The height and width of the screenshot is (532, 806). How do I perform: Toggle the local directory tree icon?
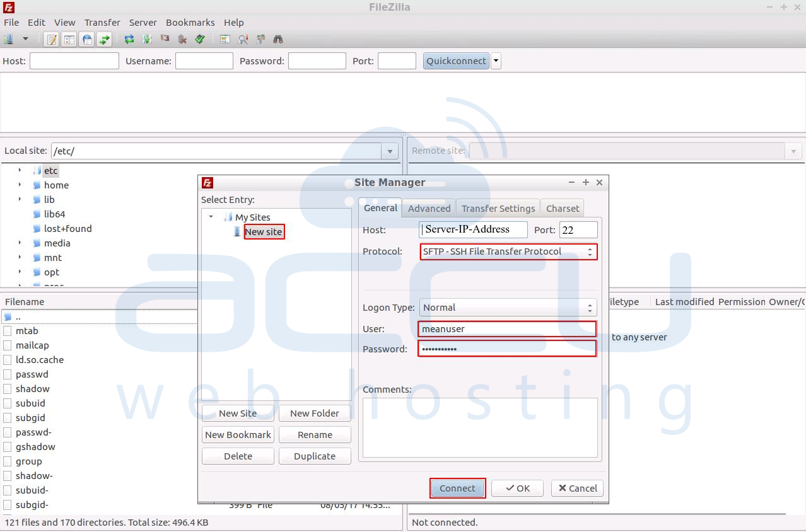coord(69,39)
